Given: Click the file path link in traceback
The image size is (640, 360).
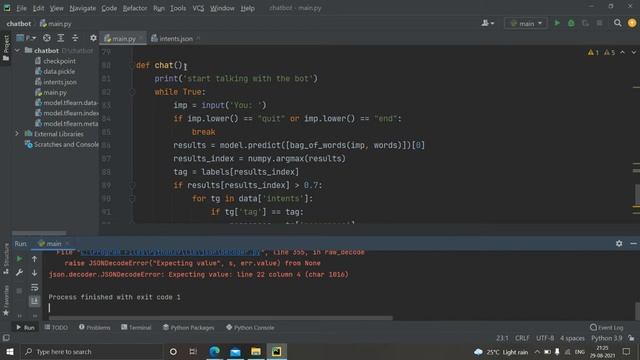Looking at the screenshot, I should 170,253.
